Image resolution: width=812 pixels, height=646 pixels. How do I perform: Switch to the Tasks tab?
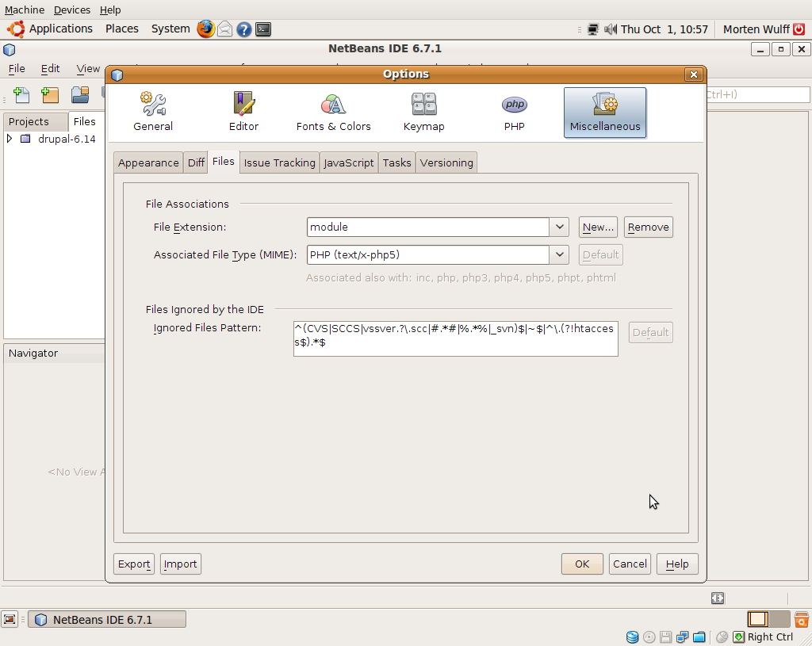[396, 162]
